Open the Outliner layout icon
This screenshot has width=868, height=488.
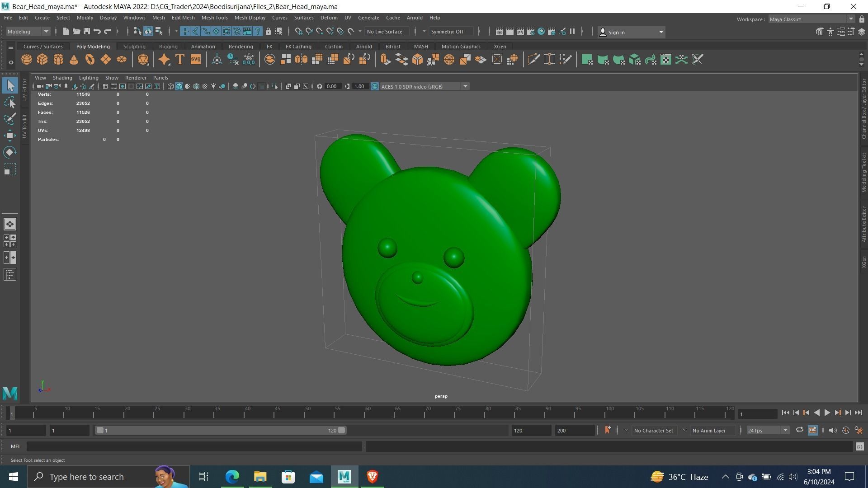(10, 274)
